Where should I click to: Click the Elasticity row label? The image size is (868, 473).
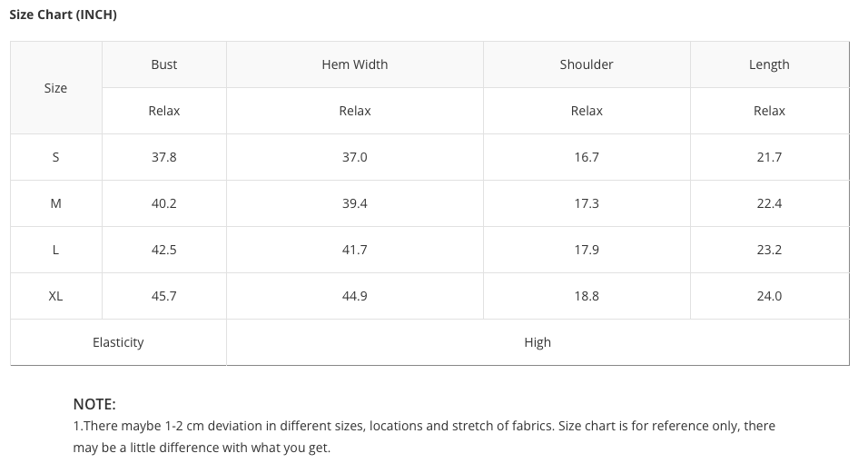118,342
